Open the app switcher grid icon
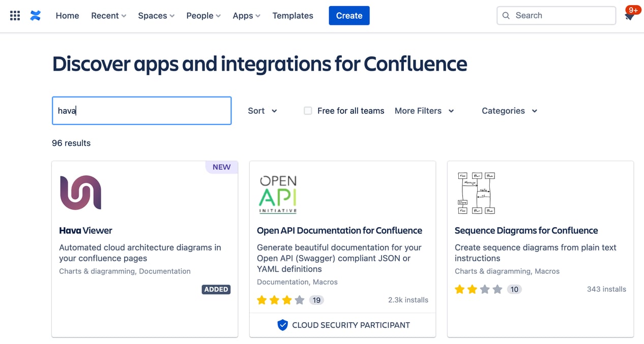Viewport: 644px width, 344px height. coord(14,15)
